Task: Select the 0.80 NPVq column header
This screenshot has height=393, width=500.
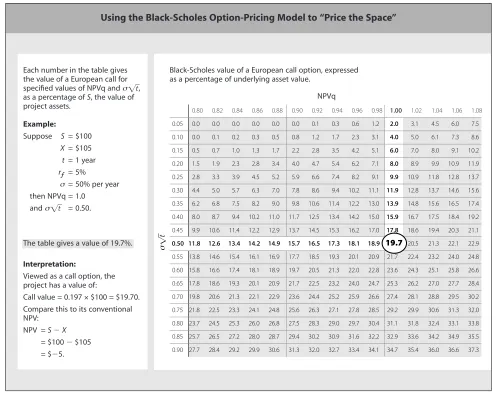Action: coord(197,110)
